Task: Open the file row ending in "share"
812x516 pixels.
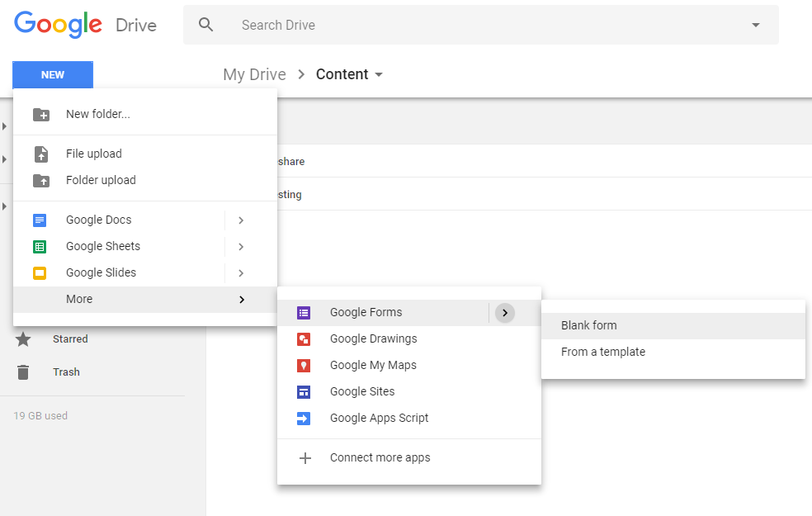Action: [x=545, y=161]
